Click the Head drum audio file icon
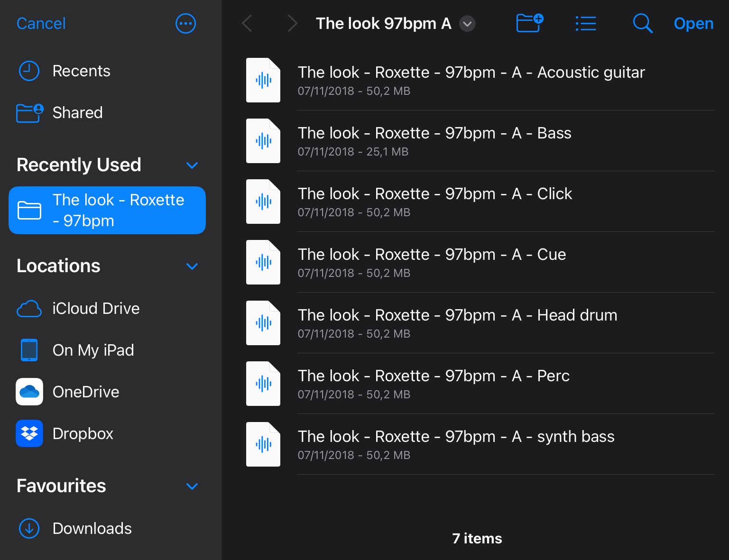Viewport: 729px width, 560px height. (x=263, y=323)
